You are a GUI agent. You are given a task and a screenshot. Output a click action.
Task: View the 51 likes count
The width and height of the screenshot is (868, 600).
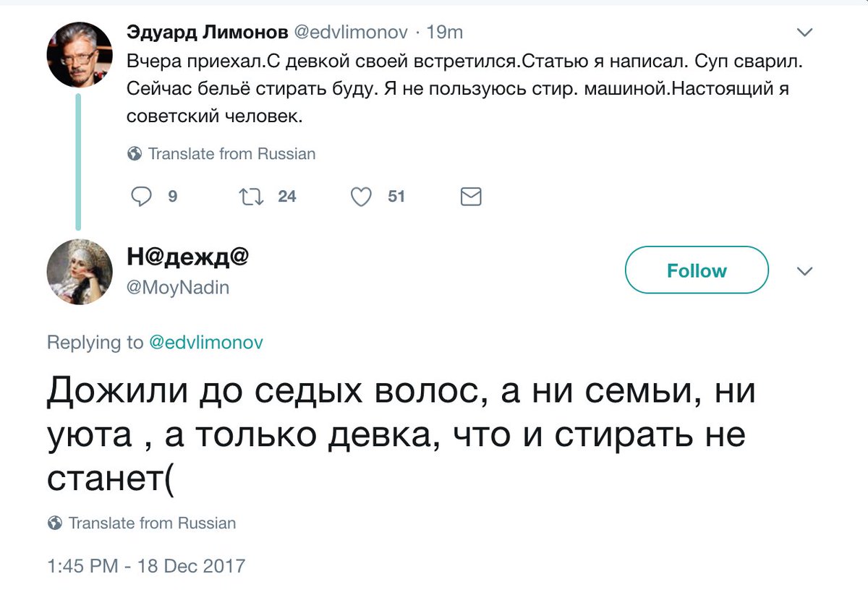click(x=396, y=197)
